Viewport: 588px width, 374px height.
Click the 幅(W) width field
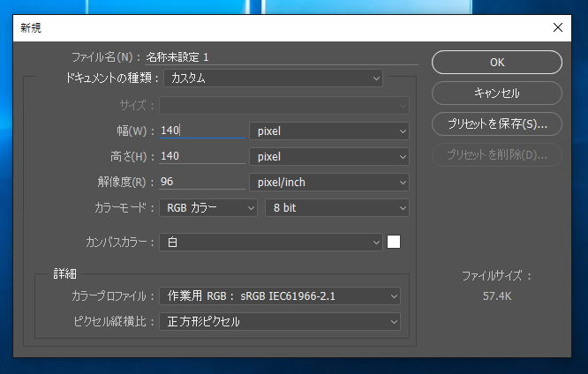pyautogui.click(x=202, y=131)
